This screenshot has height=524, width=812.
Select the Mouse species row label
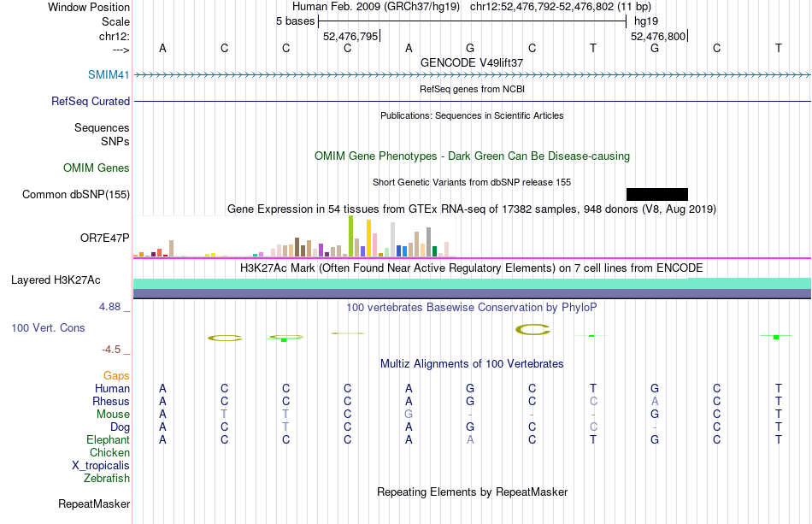[x=113, y=415]
